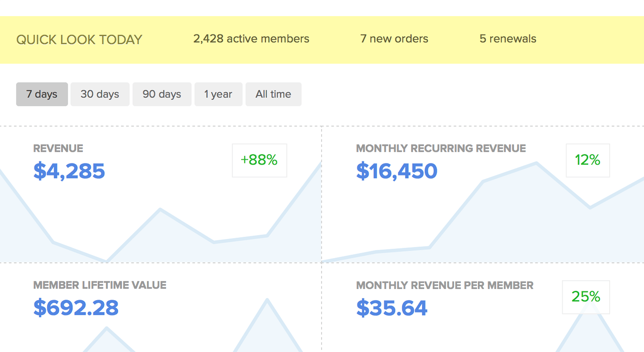Select the 90 days time range
Viewport: 644px width, 352px height.
162,94
